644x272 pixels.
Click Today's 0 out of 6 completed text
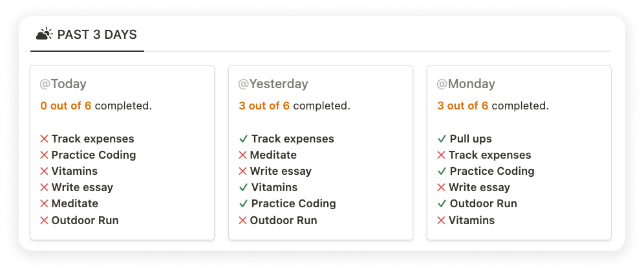coord(96,106)
